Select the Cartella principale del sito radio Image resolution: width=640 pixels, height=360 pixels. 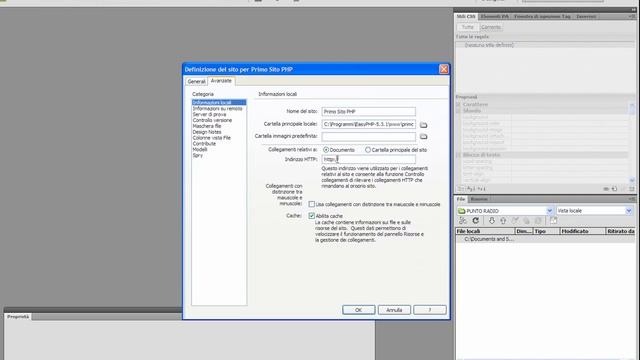pyautogui.click(x=368, y=150)
